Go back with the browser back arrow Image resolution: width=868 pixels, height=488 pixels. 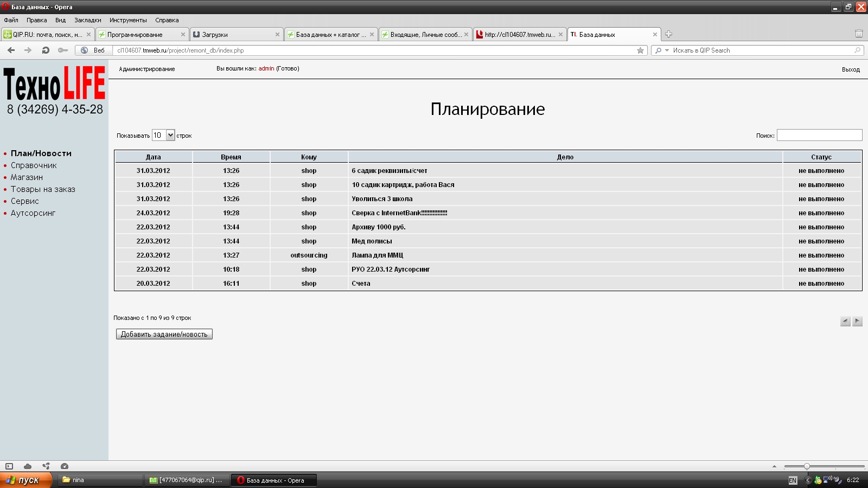coord(11,50)
